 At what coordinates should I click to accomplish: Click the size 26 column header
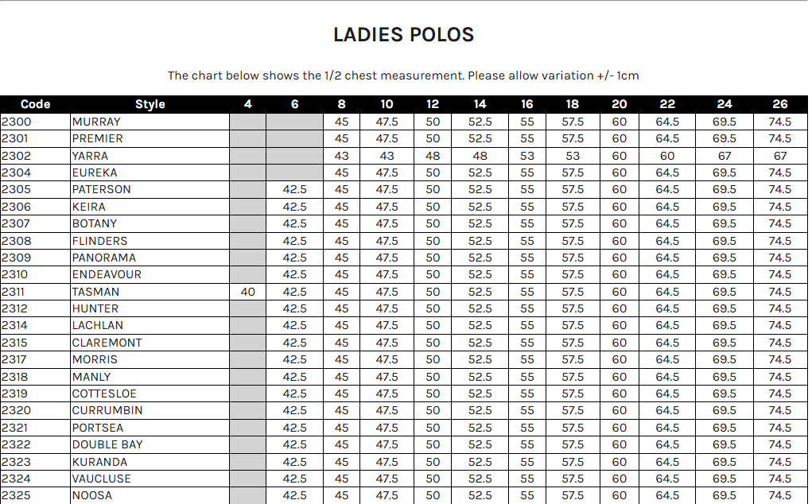click(780, 104)
